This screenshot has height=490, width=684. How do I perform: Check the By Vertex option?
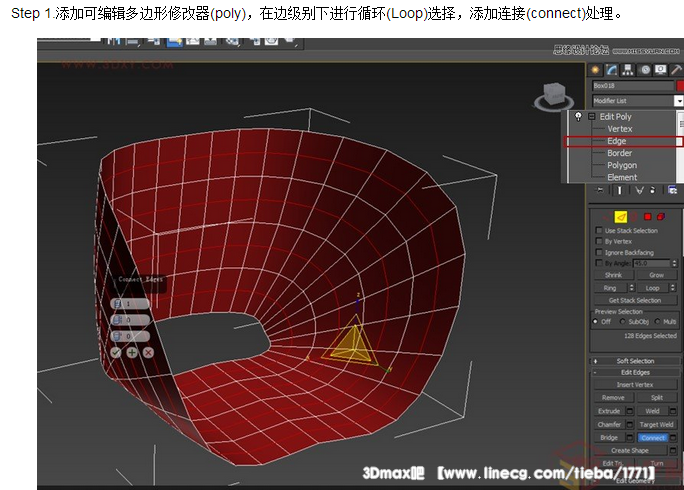click(x=599, y=242)
